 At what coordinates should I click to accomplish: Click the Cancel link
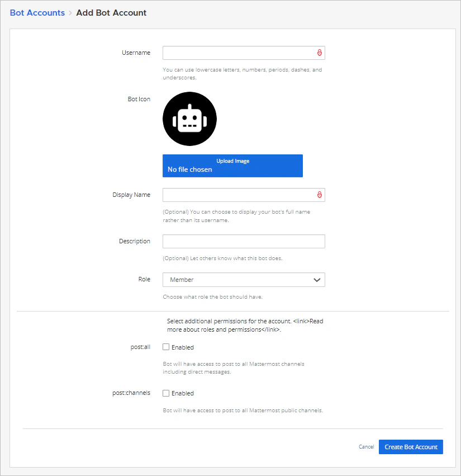366,447
